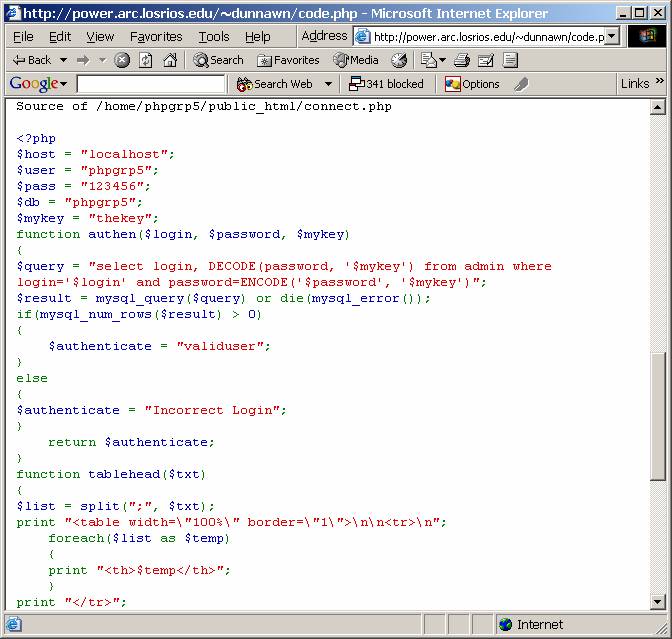Open the Media toolbar button

(x=356, y=60)
